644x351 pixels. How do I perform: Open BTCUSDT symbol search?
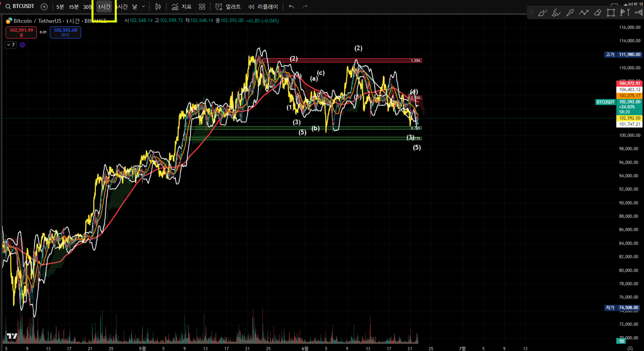[20, 6]
